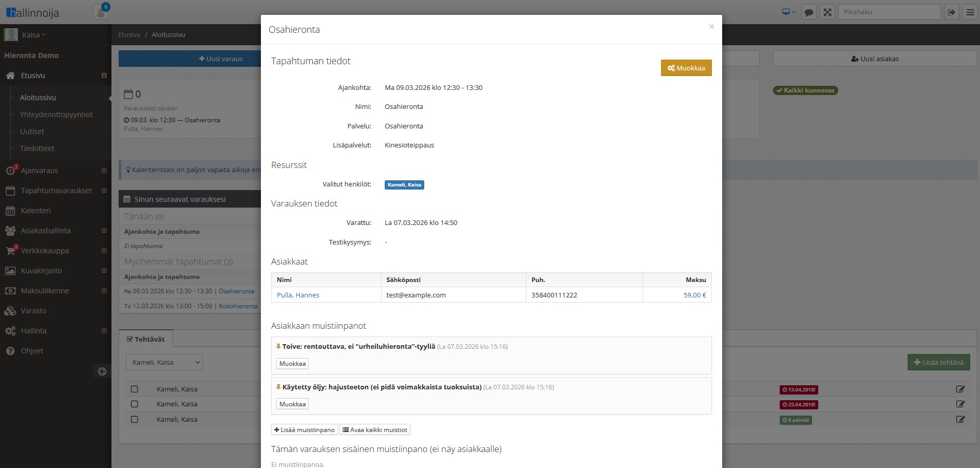Open the chat bubble icon in header

[x=809, y=12]
